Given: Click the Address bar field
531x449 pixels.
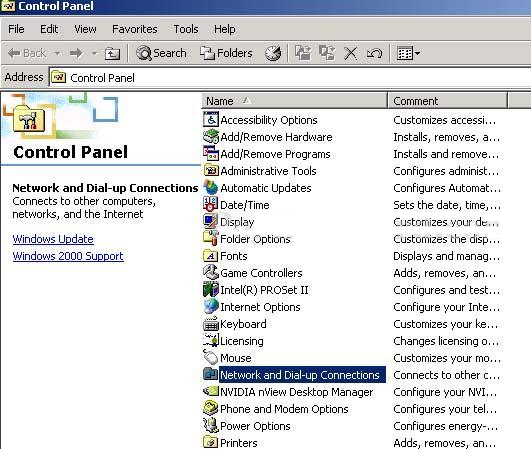Looking at the screenshot, I should pyautogui.click(x=291, y=78).
